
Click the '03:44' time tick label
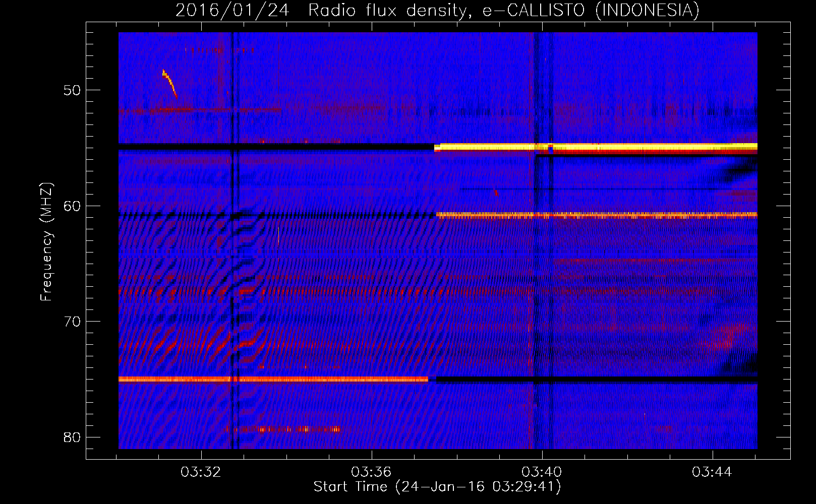click(x=712, y=472)
